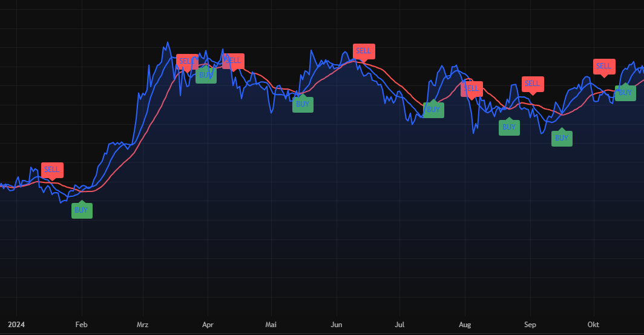Image resolution: width=644 pixels, height=335 pixels.
Task: Select the BUY marker in mid-September
Action: pos(562,138)
